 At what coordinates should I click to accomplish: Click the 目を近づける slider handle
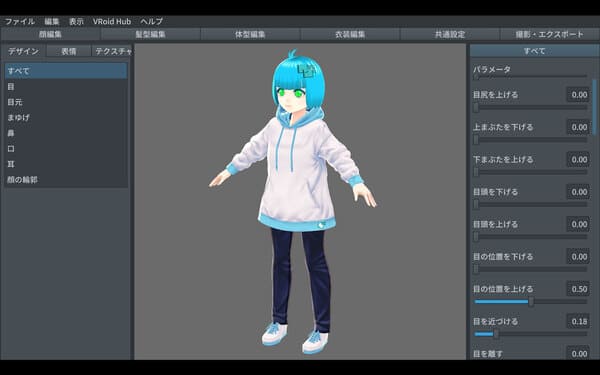click(x=496, y=334)
